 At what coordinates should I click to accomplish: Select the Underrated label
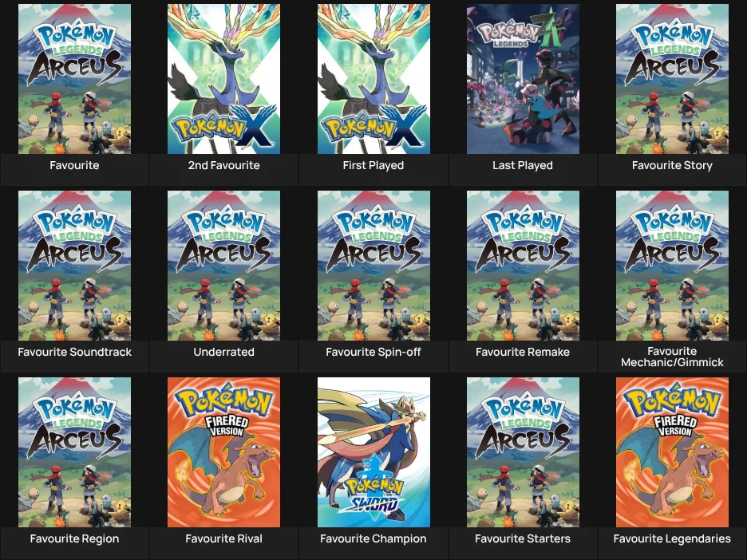click(x=224, y=352)
